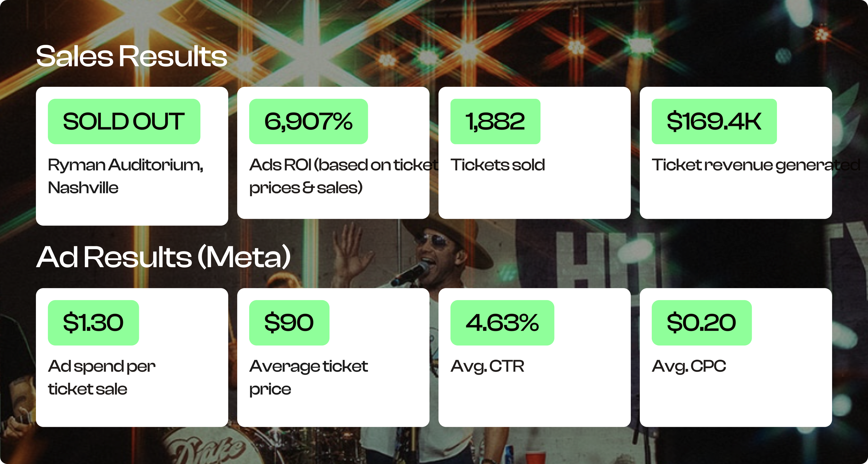The image size is (868, 464).
Task: Click the Ryman Auditorium, Nashville text
Action: tap(126, 176)
